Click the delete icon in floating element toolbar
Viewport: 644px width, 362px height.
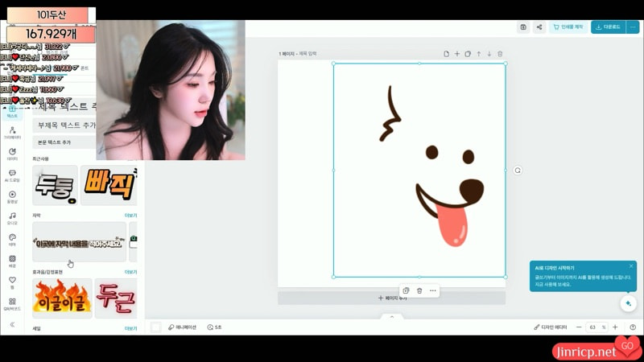pos(419,290)
